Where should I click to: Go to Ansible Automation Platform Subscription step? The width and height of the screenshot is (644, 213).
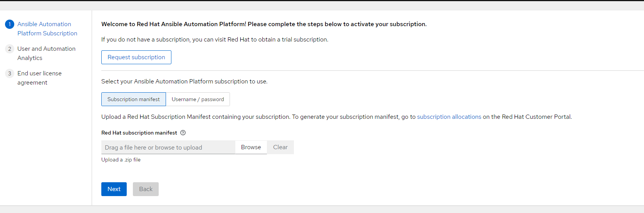click(x=47, y=29)
